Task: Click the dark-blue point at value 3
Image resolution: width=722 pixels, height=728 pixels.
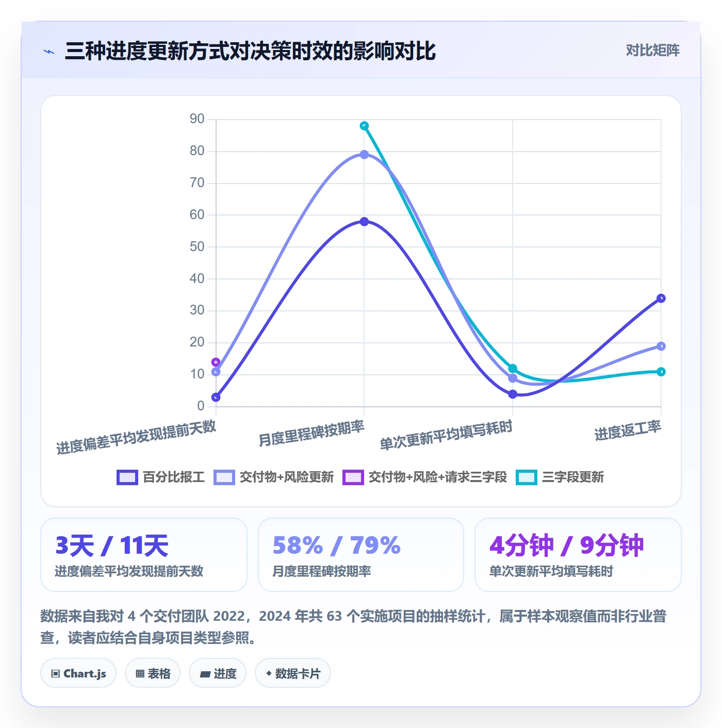Action: [216, 398]
